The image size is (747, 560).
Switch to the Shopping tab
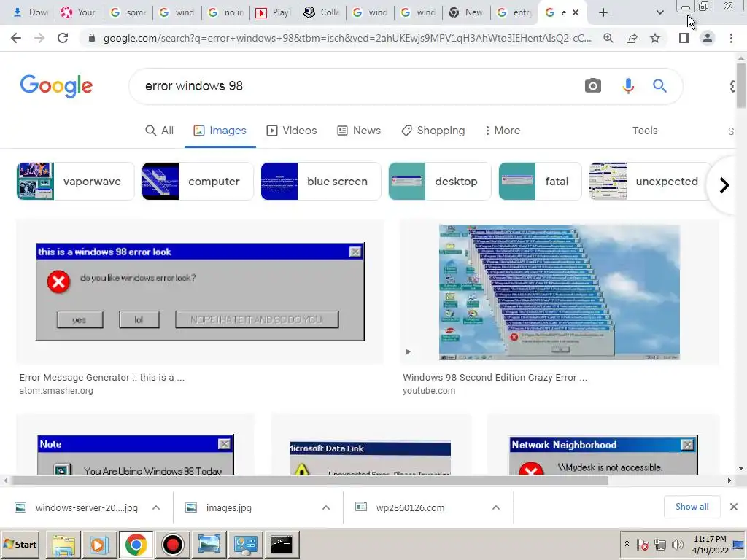(433, 131)
